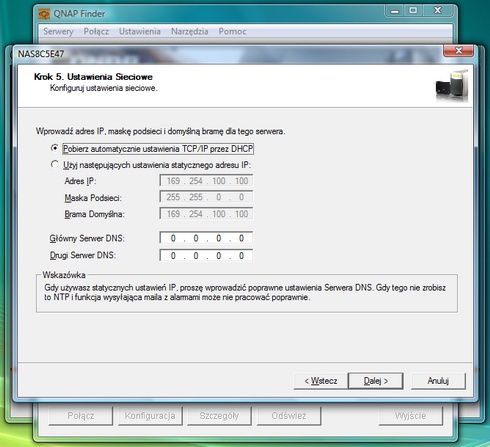Click the Odśwież button in QNAP Finder
This screenshot has height=447, width=490.
click(x=289, y=416)
